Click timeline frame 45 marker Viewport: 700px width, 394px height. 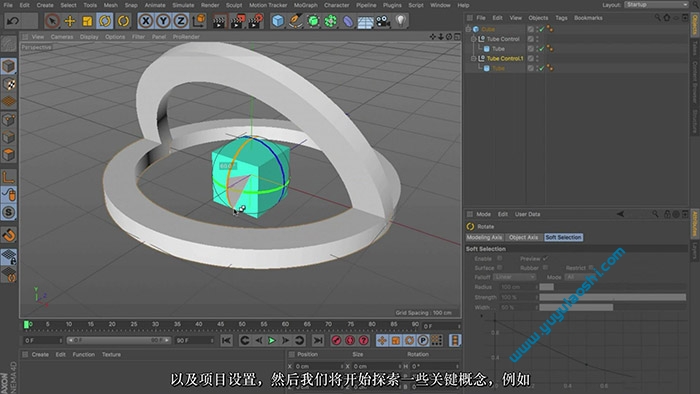pyautogui.click(x=220, y=324)
